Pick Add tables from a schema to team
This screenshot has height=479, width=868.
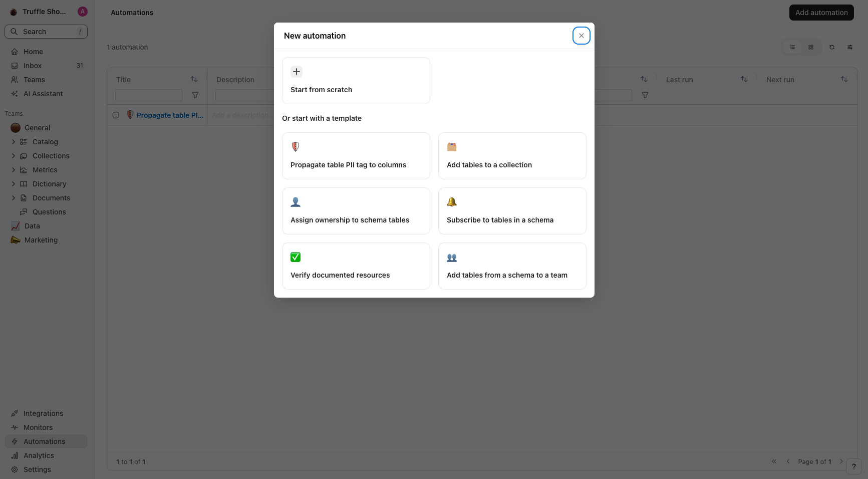[512, 266]
